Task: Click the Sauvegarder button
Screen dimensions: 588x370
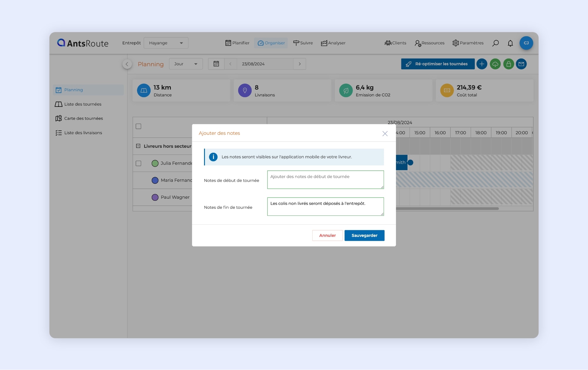Action: click(364, 235)
